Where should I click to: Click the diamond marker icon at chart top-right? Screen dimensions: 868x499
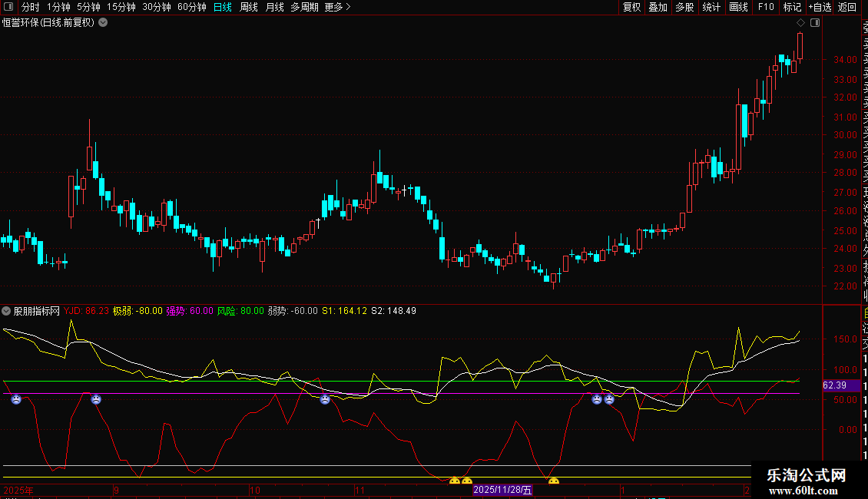coord(801,23)
